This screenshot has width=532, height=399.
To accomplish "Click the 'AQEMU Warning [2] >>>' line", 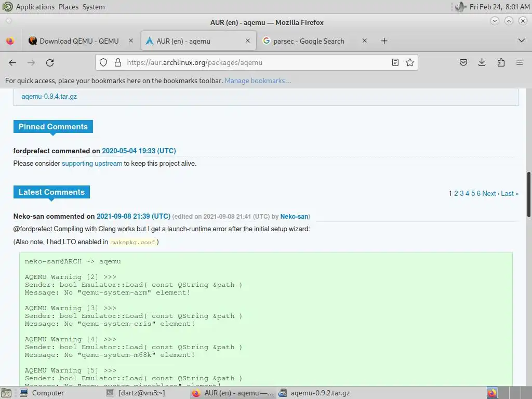I will pyautogui.click(x=71, y=277).
